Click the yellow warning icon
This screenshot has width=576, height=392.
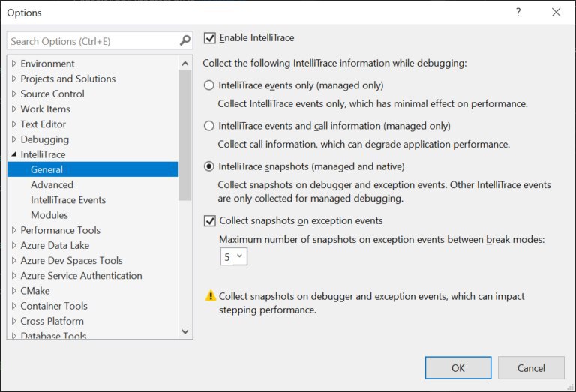pos(211,295)
